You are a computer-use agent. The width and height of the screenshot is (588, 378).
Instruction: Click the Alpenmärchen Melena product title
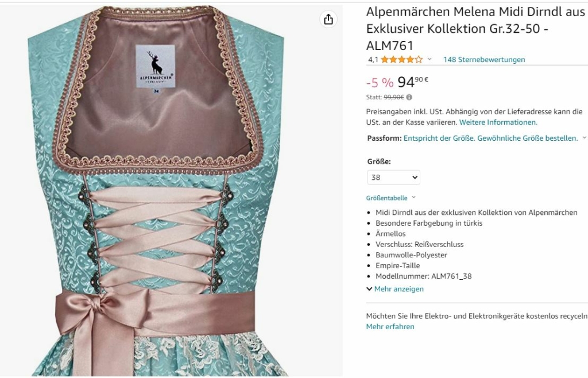point(475,29)
